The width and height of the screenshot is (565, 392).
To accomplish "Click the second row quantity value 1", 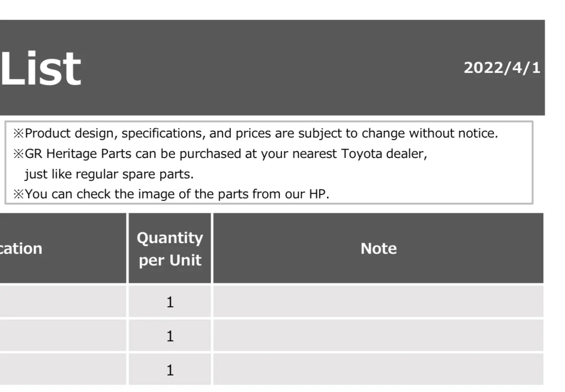I will [x=170, y=336].
